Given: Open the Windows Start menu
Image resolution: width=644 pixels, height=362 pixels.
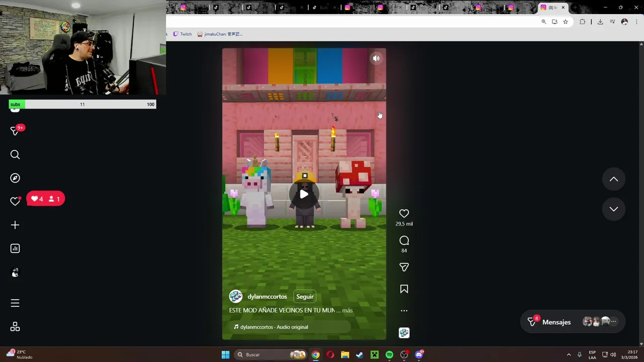Looking at the screenshot, I should point(225,355).
